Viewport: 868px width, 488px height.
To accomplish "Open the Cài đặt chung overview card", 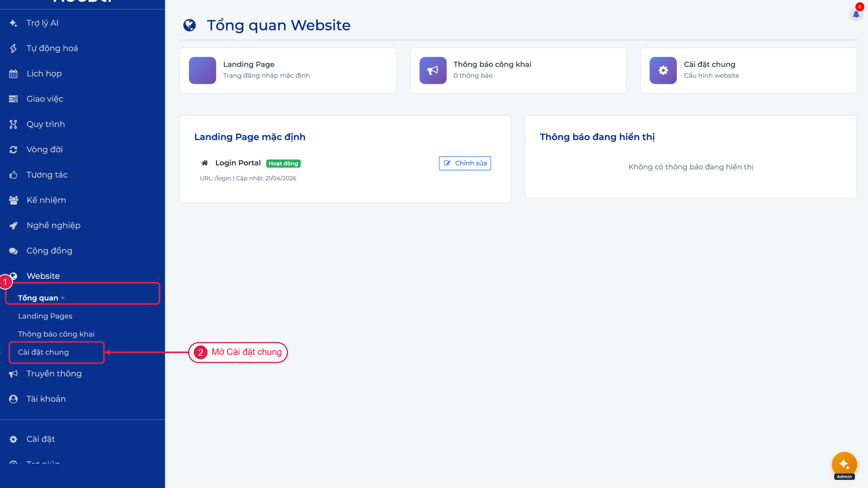I will [x=749, y=70].
